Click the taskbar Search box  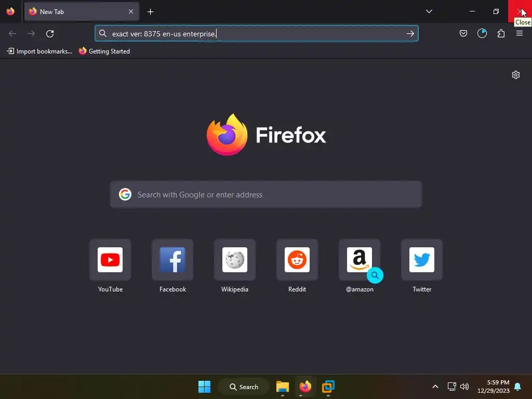[244, 387]
